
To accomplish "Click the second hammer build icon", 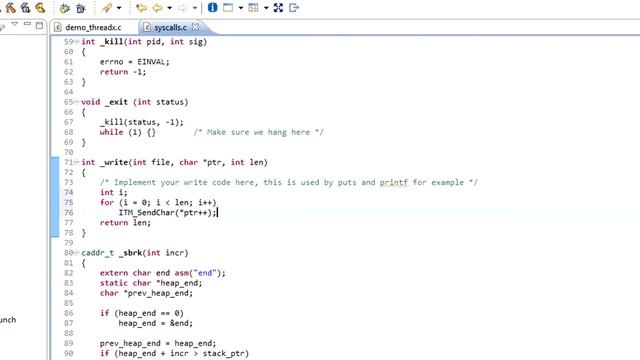I will (25, 7).
